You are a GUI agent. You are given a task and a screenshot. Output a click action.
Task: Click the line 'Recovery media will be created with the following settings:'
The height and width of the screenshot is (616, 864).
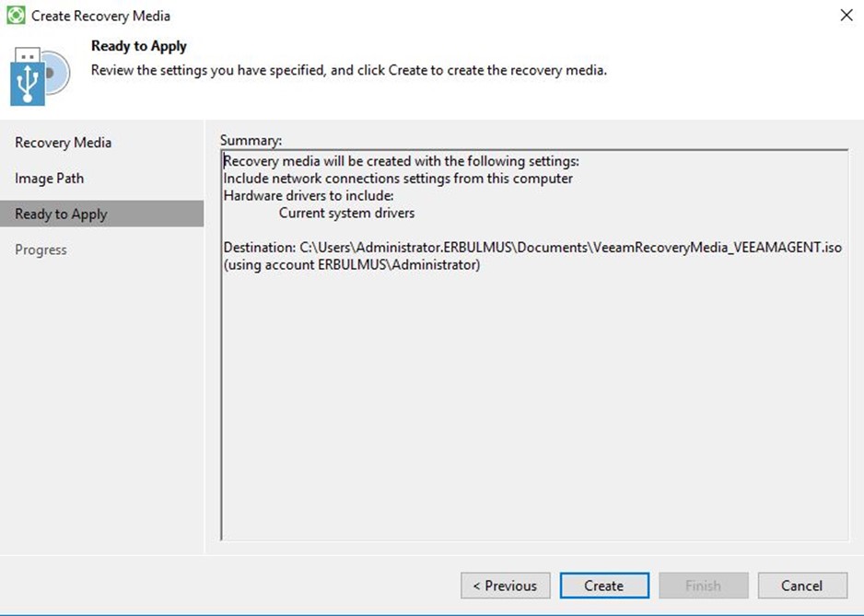coord(402,161)
